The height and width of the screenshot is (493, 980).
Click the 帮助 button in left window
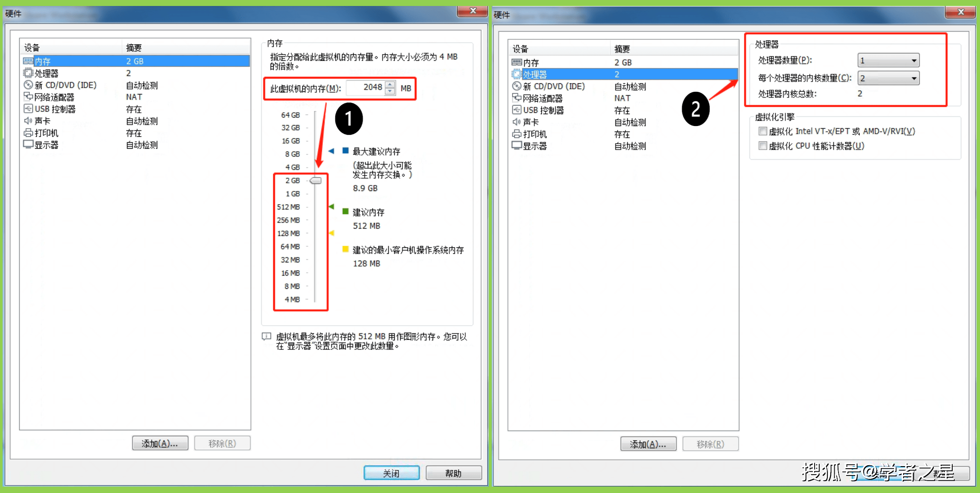454,473
